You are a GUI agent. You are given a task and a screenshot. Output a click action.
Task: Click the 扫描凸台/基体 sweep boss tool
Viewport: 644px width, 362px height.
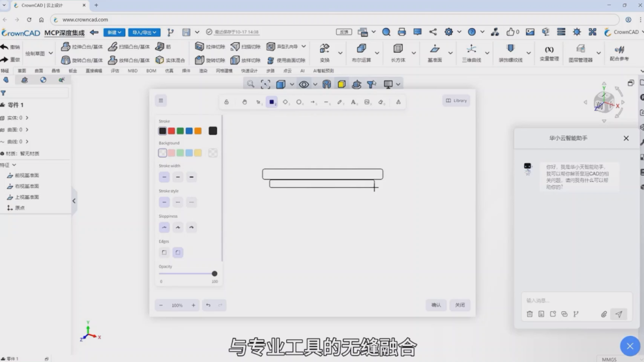(x=129, y=47)
